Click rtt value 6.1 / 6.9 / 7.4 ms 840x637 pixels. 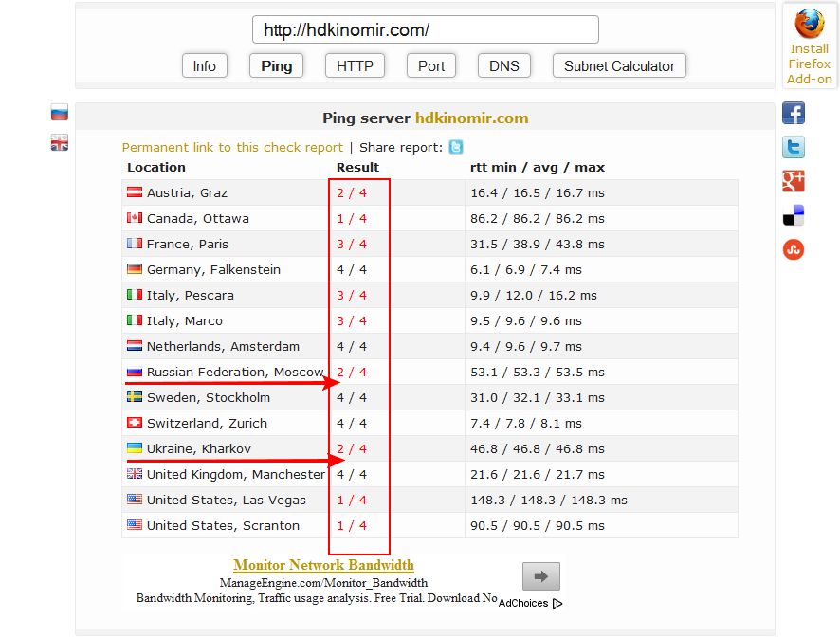tap(526, 269)
